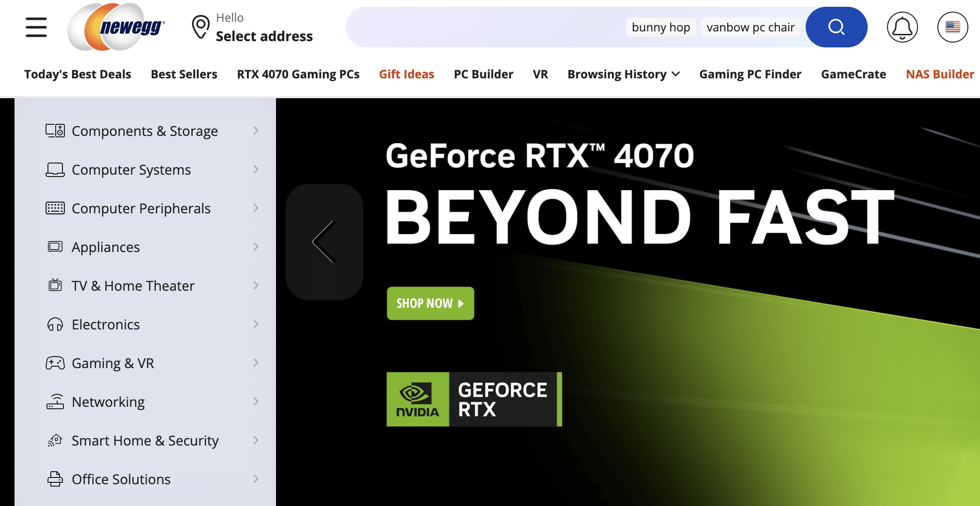Click the Components & Storage icon
The image size is (980, 506).
tap(55, 131)
